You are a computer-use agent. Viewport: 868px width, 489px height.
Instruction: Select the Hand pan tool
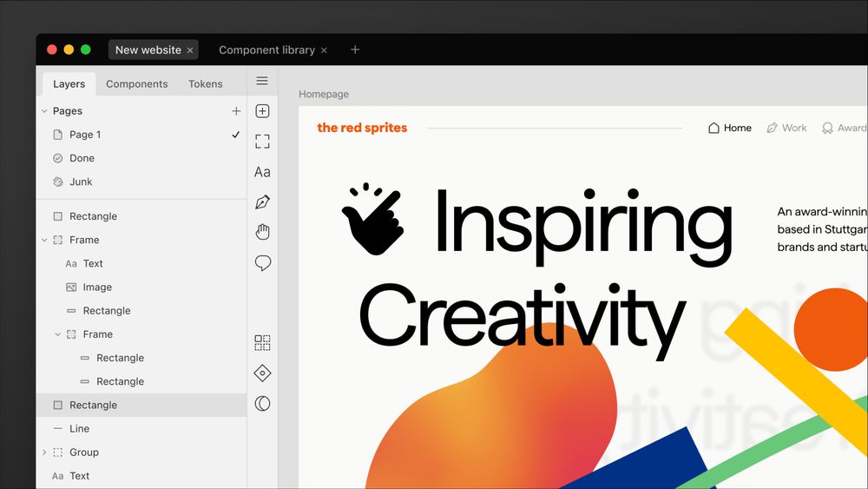click(x=262, y=232)
